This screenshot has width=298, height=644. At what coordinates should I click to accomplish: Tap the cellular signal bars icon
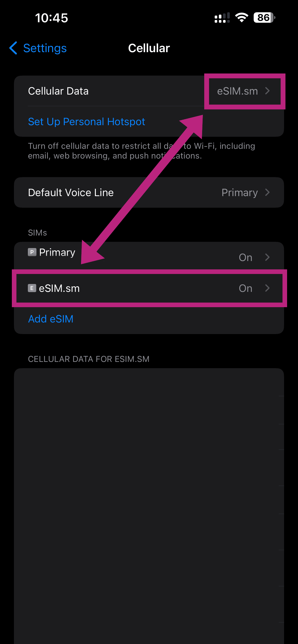tap(222, 18)
